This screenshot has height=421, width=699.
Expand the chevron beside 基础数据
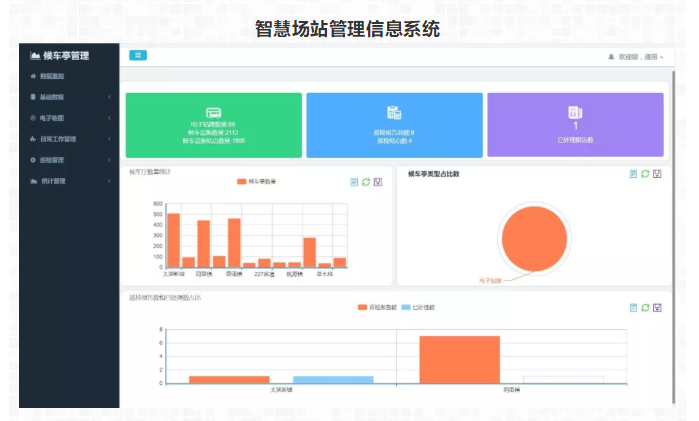109,97
